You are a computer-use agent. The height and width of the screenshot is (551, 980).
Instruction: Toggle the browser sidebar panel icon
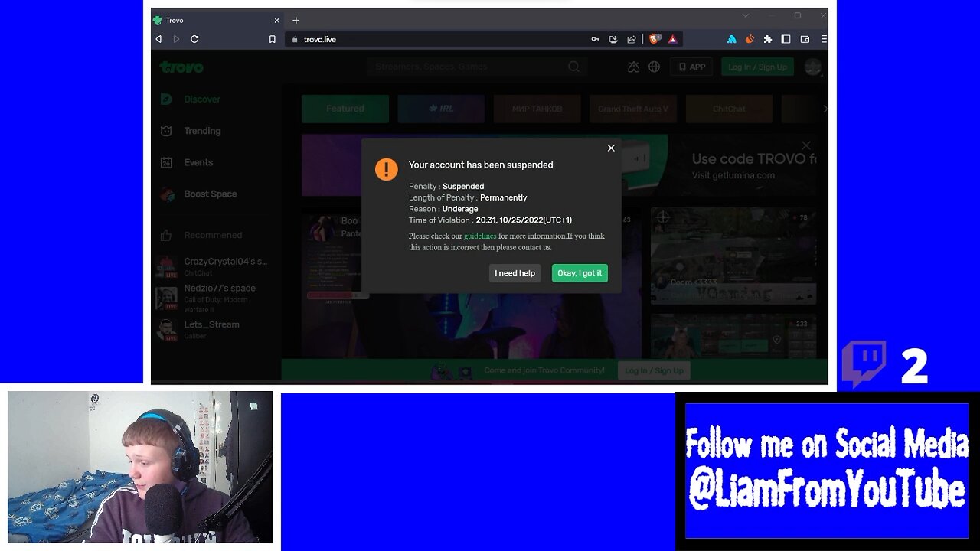coord(786,39)
